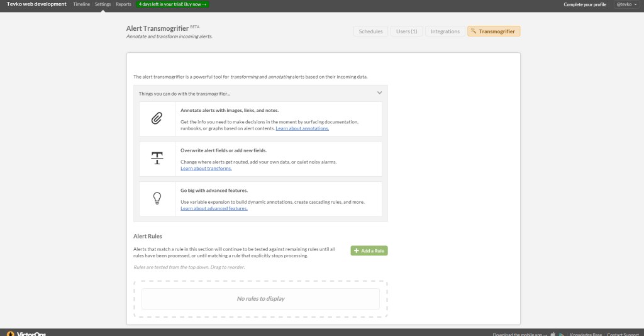Open the Learn about annotations link
This screenshot has width=644, height=336.
302,128
